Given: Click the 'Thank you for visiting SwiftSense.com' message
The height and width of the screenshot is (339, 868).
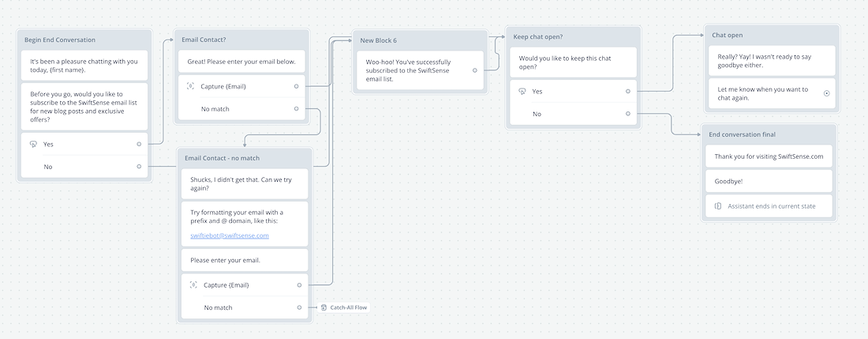Looking at the screenshot, I should point(769,156).
